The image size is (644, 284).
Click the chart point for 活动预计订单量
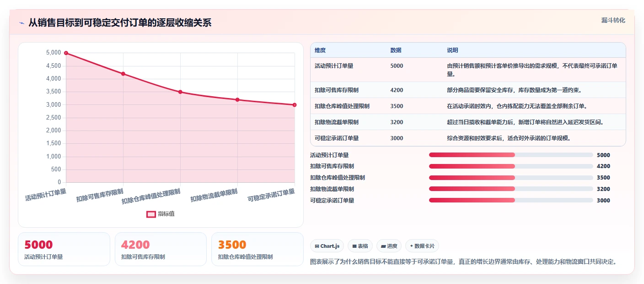[66, 53]
